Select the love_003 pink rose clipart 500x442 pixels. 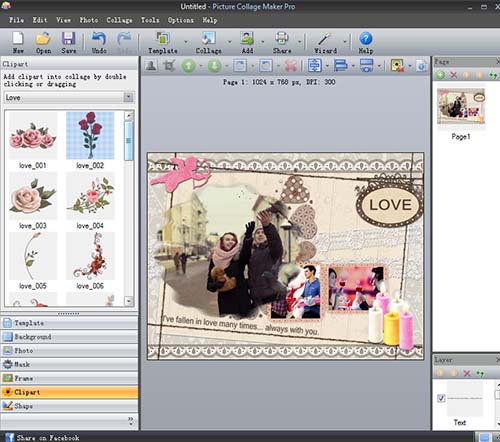click(x=33, y=196)
